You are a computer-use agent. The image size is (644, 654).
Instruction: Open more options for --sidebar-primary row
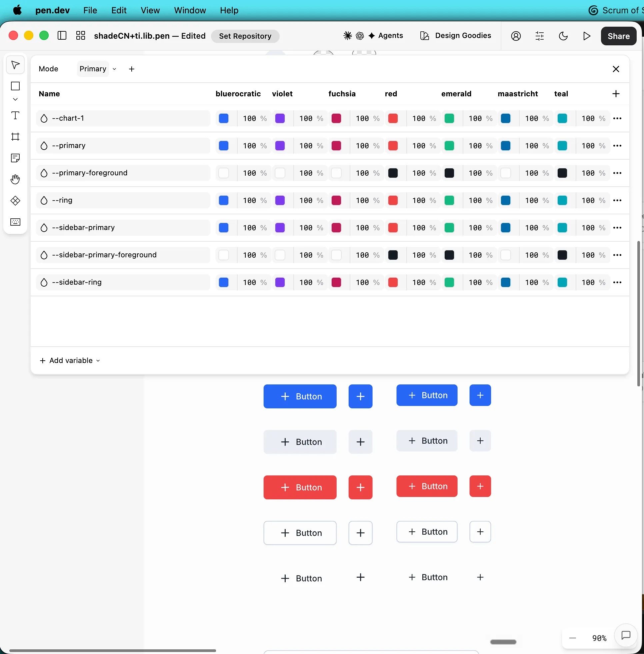(x=617, y=228)
